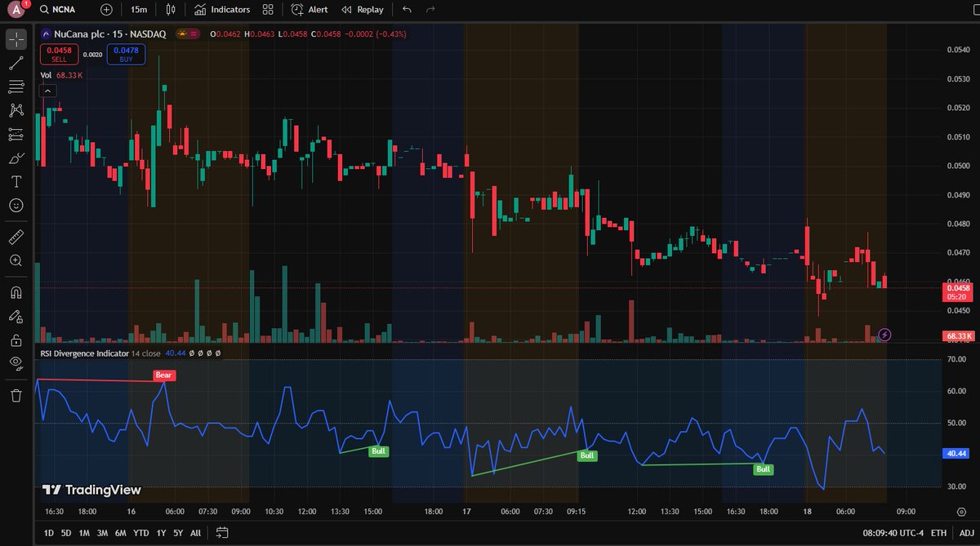This screenshot has width=980, height=546.
Task: Click the red Bear divergence label
Action: point(163,375)
